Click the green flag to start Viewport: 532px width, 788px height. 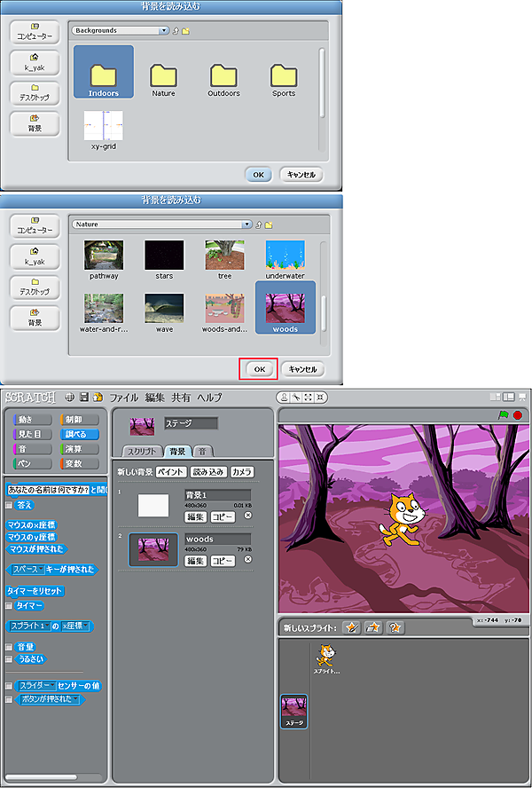click(504, 414)
